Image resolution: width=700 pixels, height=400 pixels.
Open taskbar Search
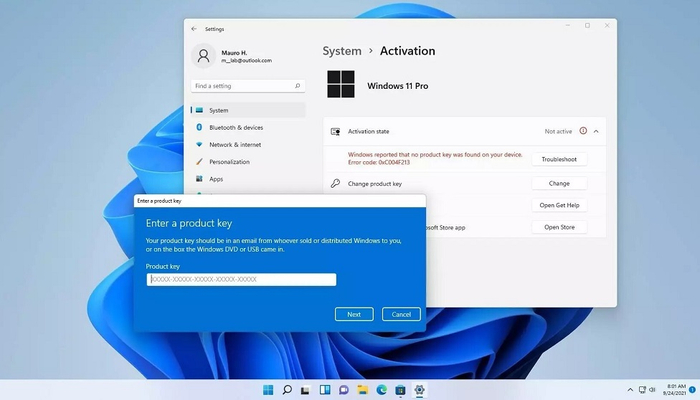pos(287,390)
